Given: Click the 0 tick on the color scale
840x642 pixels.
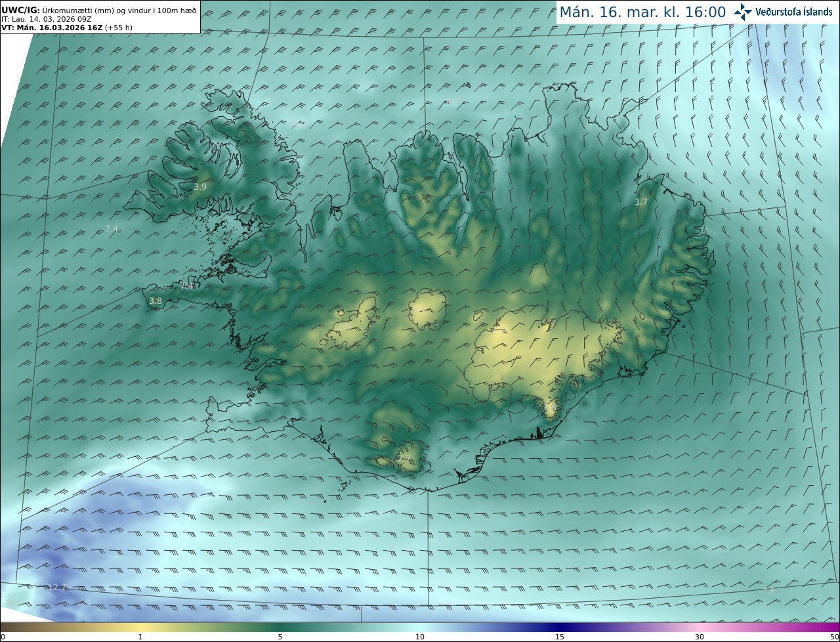Looking at the screenshot, I should 3,637.
